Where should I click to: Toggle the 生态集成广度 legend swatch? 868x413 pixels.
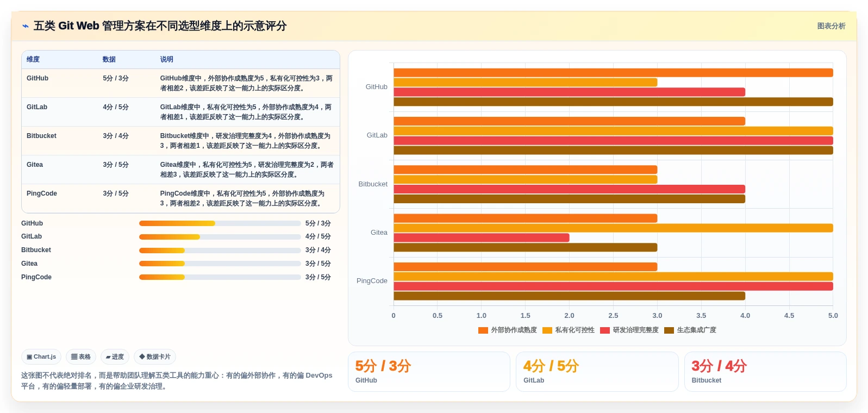(x=669, y=330)
